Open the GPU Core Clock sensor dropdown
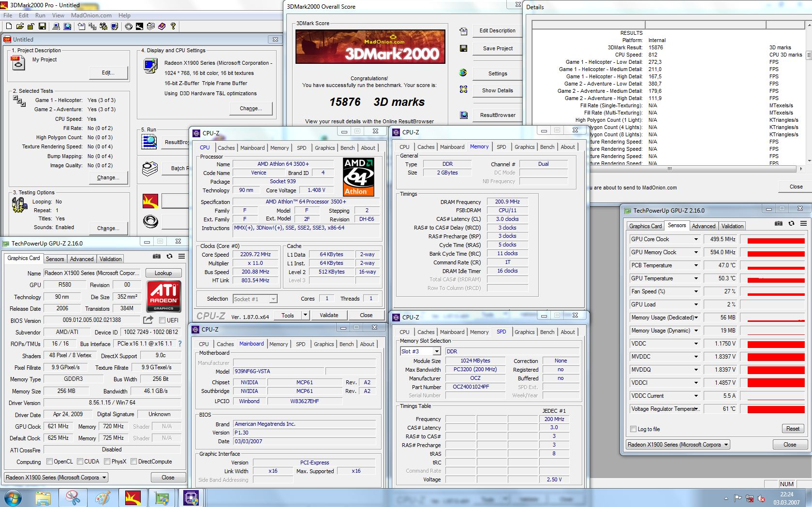 pyautogui.click(x=696, y=239)
